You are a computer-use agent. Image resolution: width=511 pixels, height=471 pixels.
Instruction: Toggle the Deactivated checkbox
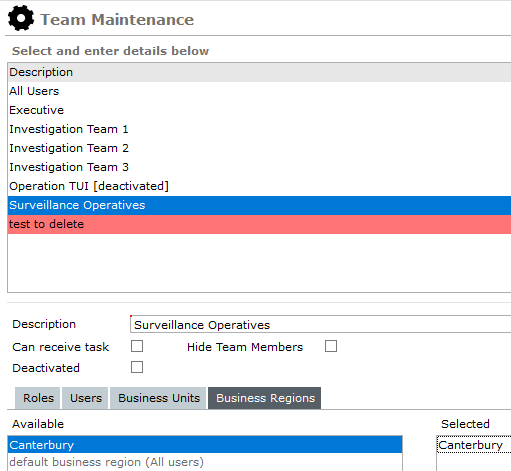pyautogui.click(x=137, y=367)
